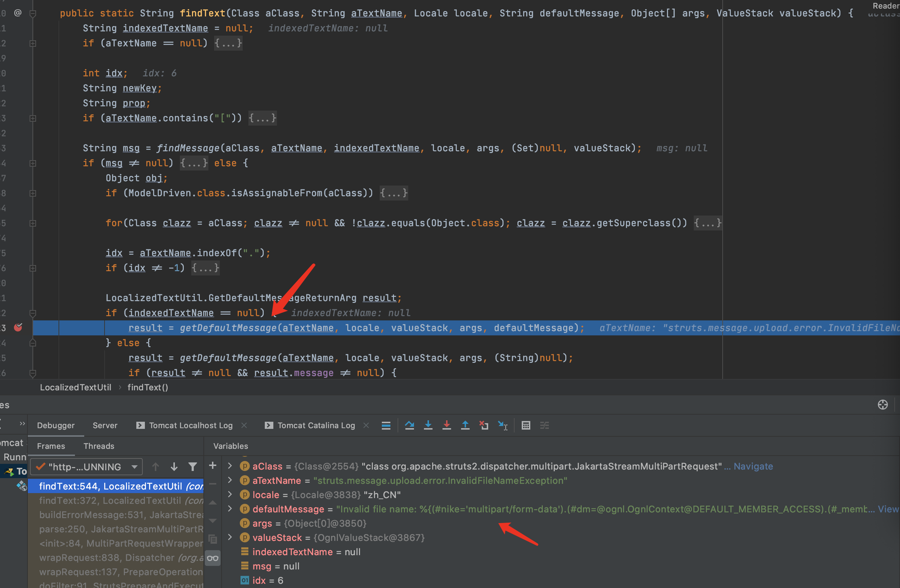Open the Tomcat Localhost Log tab
The width and height of the screenshot is (900, 588).
pos(191,425)
